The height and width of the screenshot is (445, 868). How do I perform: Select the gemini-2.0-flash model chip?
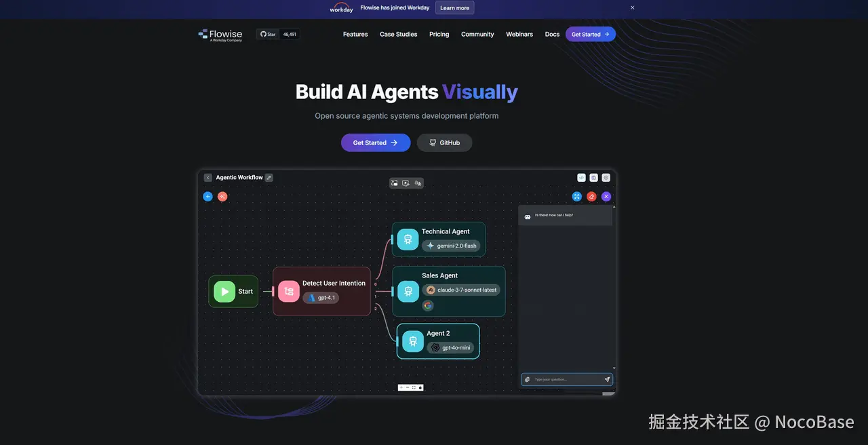451,246
